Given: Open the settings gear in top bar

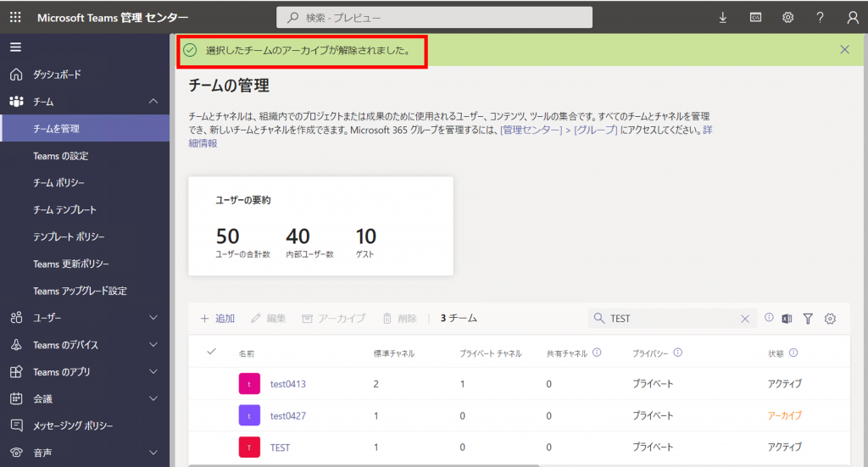Looking at the screenshot, I should pos(787,17).
